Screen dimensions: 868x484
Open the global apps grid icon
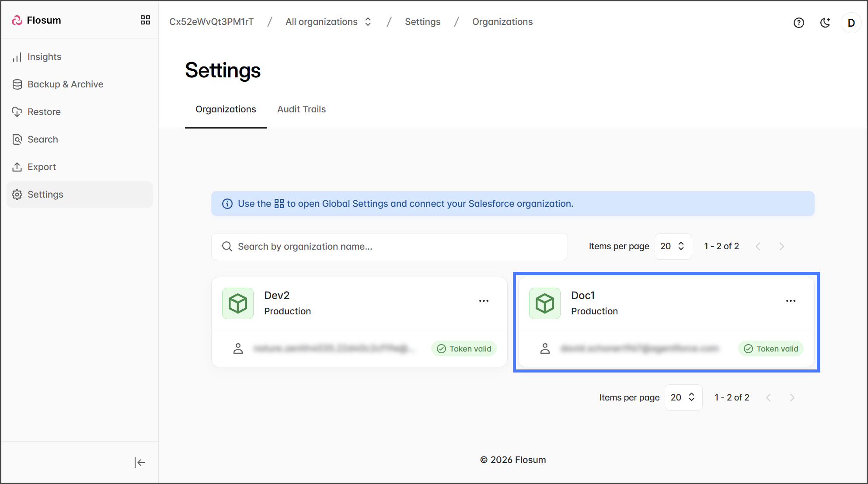pyautogui.click(x=145, y=20)
